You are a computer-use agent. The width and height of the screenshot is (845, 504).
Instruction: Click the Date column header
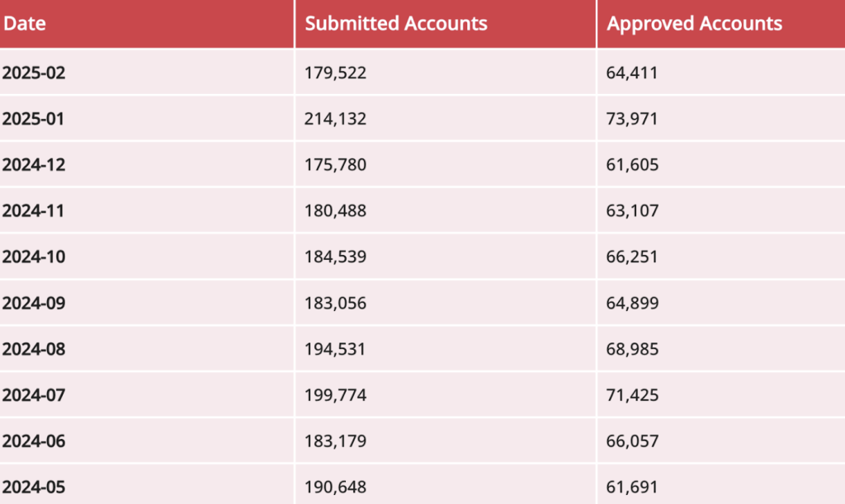[25, 24]
